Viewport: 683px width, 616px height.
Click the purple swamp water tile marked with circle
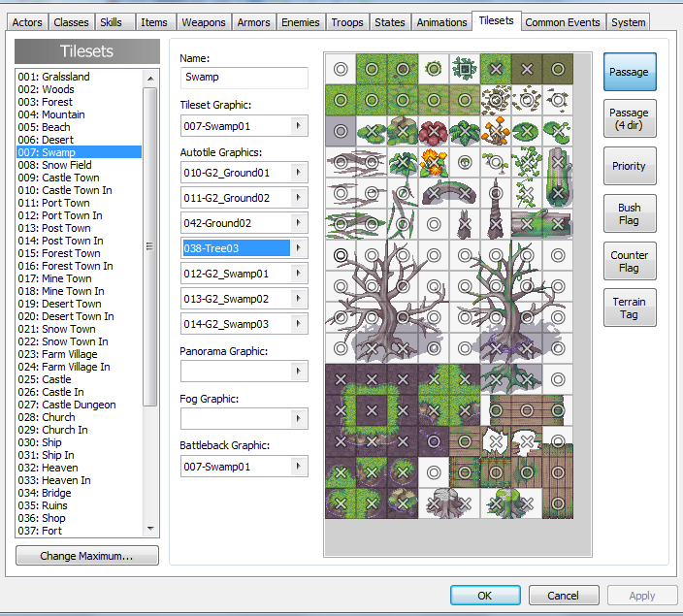pos(434,441)
